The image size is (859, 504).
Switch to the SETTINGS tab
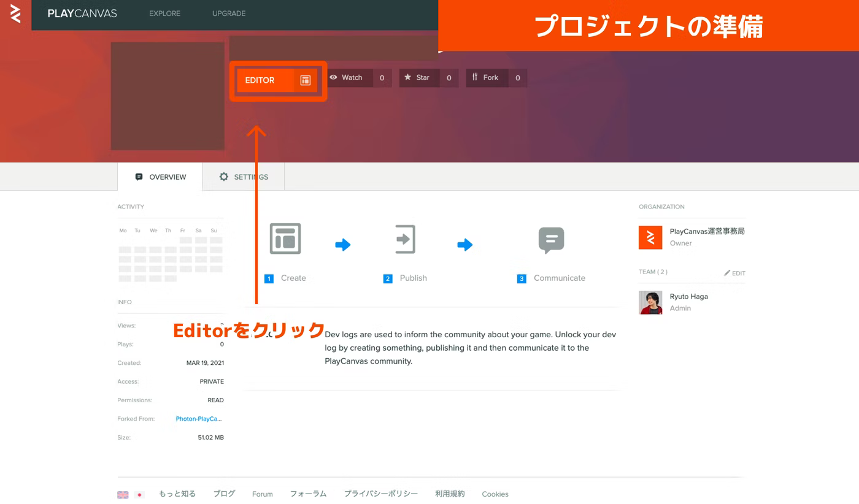[244, 177]
